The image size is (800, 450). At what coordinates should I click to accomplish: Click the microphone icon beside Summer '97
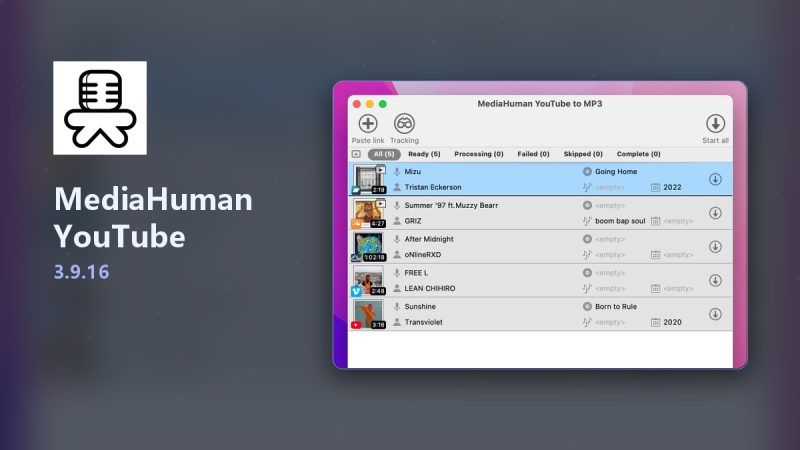[x=396, y=206]
